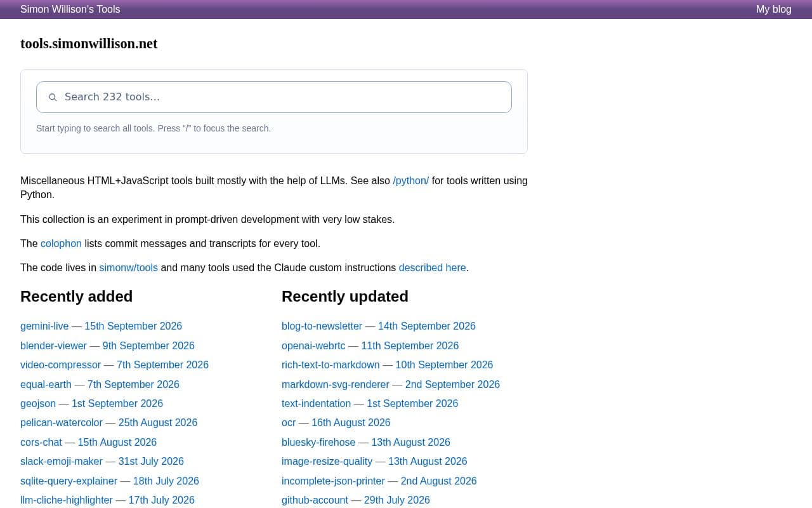Open the video-compressor tool
812x508 pixels.
coord(61,364)
